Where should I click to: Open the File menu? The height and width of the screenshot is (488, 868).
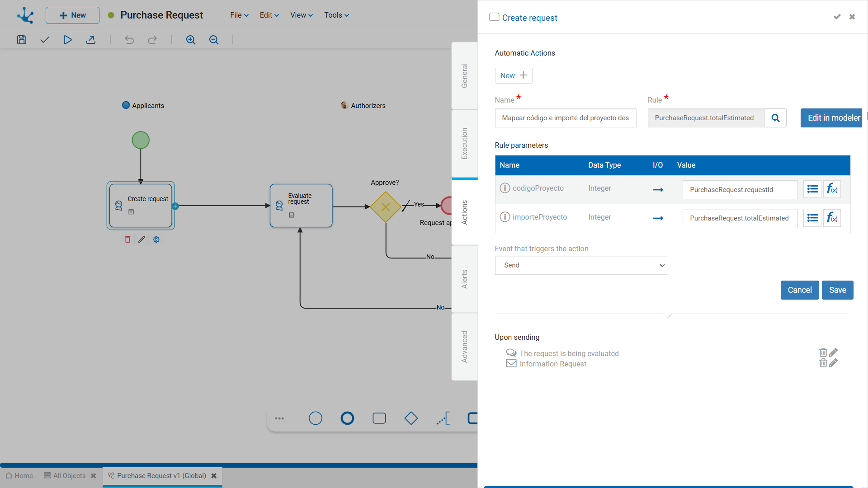tap(239, 15)
